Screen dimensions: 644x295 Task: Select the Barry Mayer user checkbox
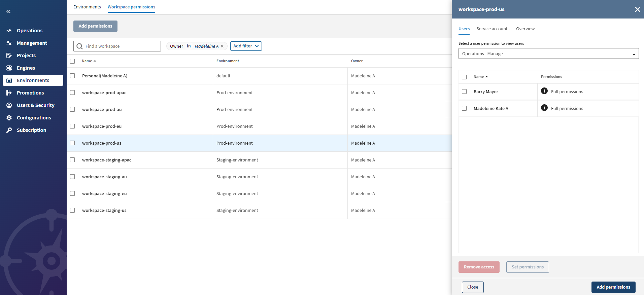pyautogui.click(x=464, y=91)
